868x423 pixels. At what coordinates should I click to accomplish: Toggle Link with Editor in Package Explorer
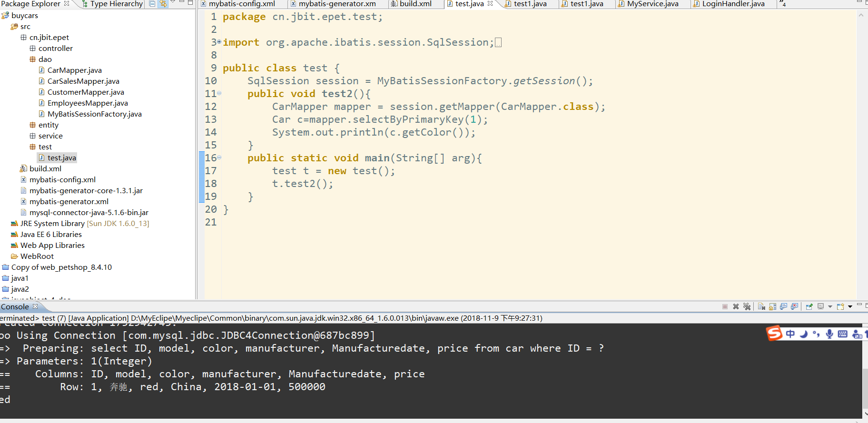(x=163, y=4)
